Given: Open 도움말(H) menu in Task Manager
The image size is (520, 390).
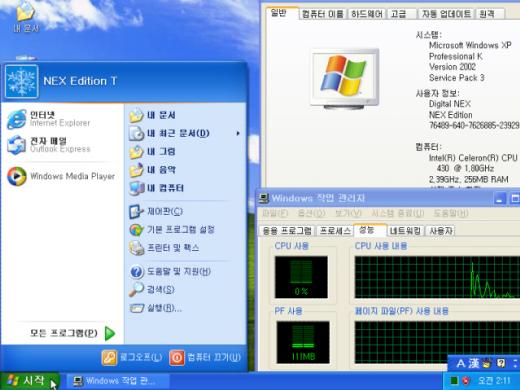Looking at the screenshot, I should tap(451, 213).
